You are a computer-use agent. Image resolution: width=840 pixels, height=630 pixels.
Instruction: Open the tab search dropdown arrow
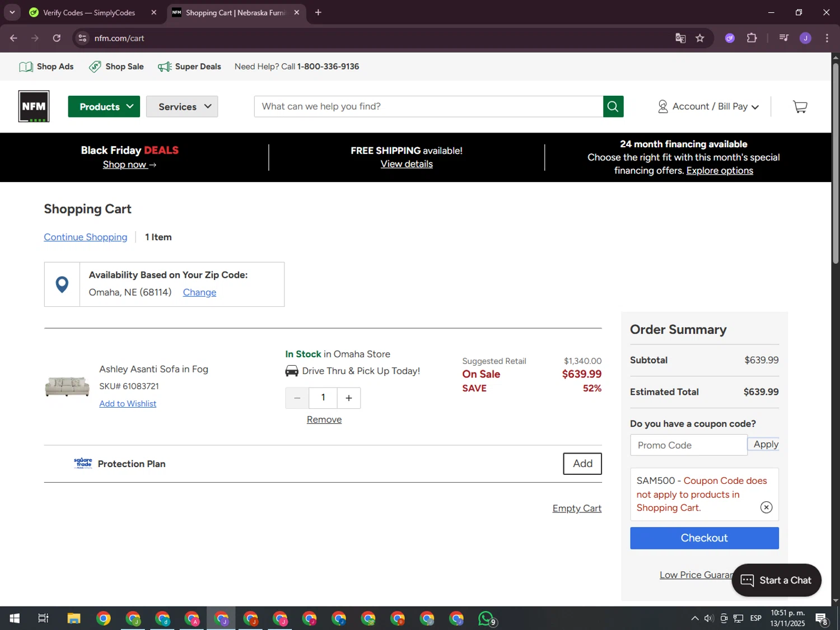[x=12, y=12]
